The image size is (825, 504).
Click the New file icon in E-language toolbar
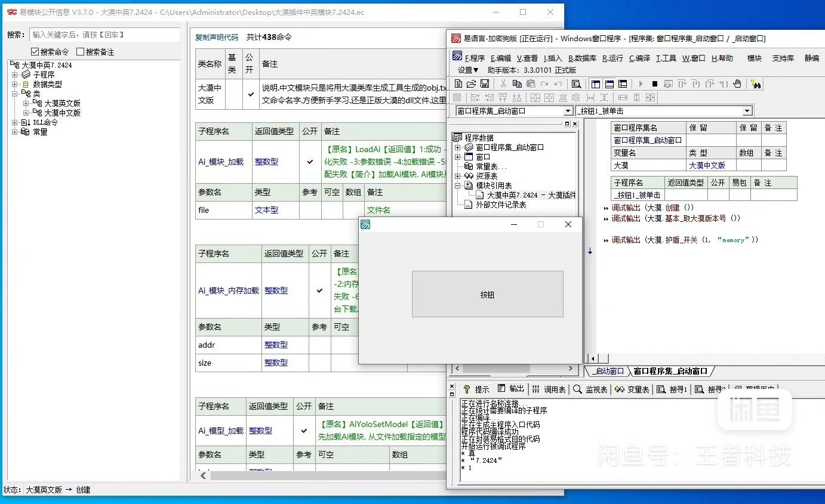(458, 84)
